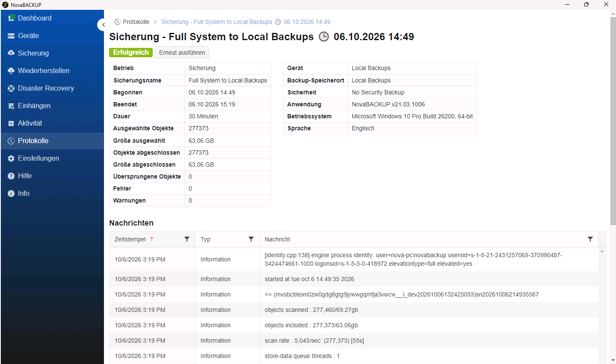Image resolution: width=616 pixels, height=364 pixels.
Task: Sort by the Zeitstempel column header
Action: click(130, 239)
